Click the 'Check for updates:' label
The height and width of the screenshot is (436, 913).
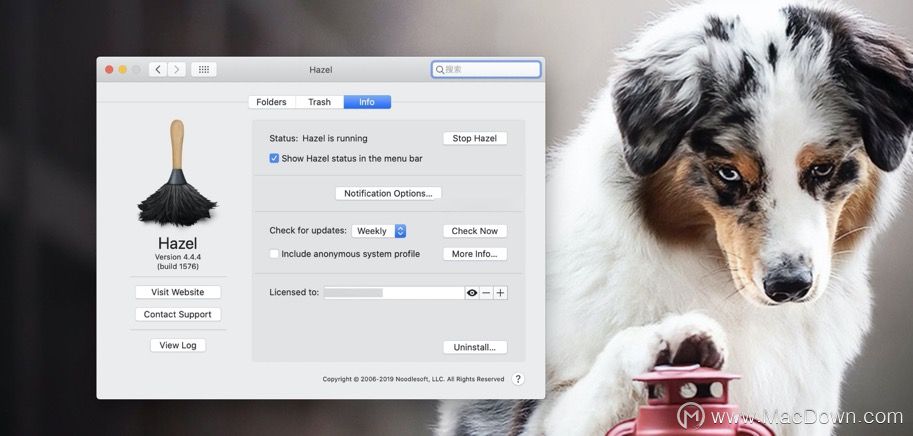pos(307,231)
